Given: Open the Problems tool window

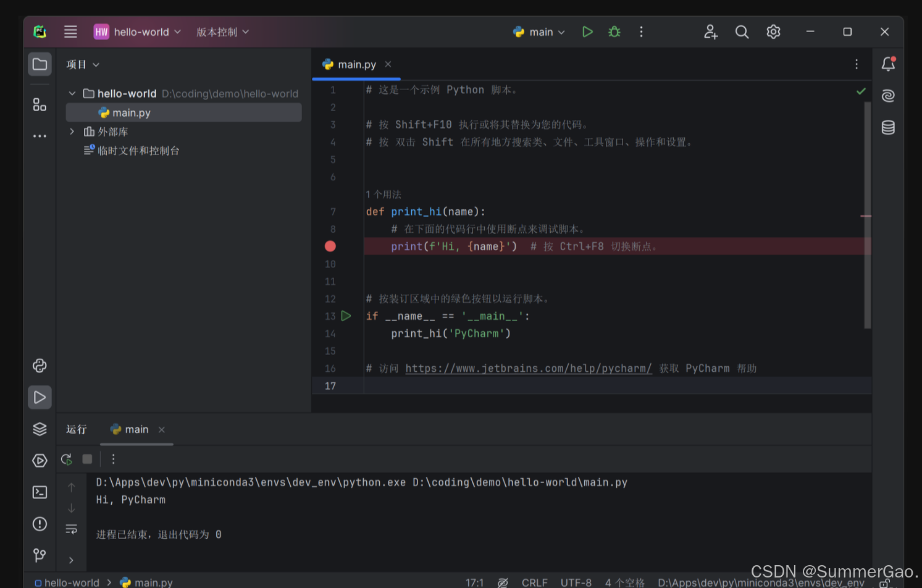Looking at the screenshot, I should (x=39, y=524).
